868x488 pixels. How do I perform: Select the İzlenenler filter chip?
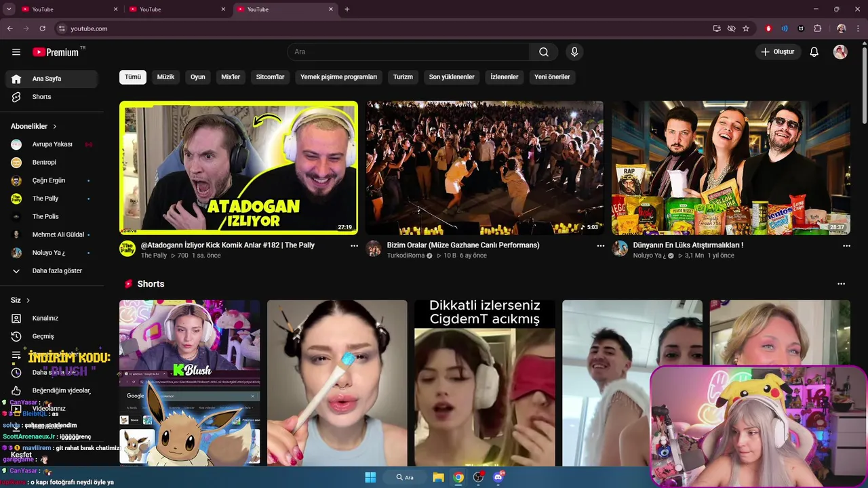pyautogui.click(x=505, y=77)
